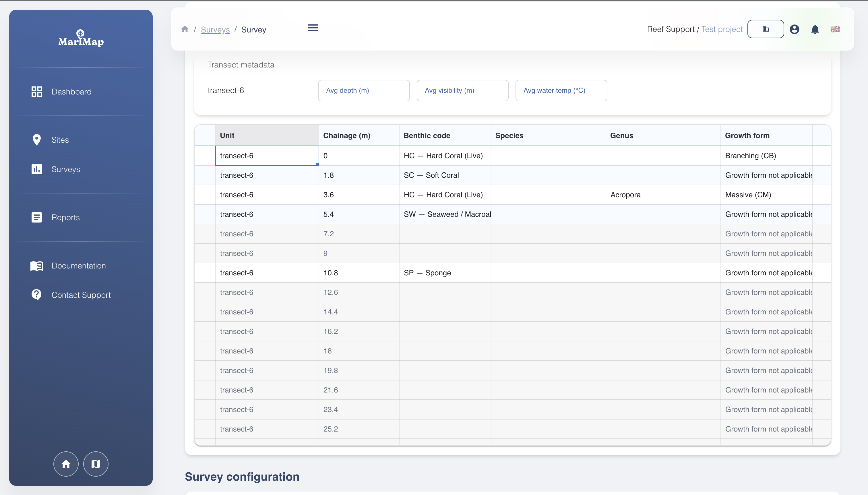Toggle the hamburger menu icon
This screenshot has height=495, width=868.
coord(313,28)
